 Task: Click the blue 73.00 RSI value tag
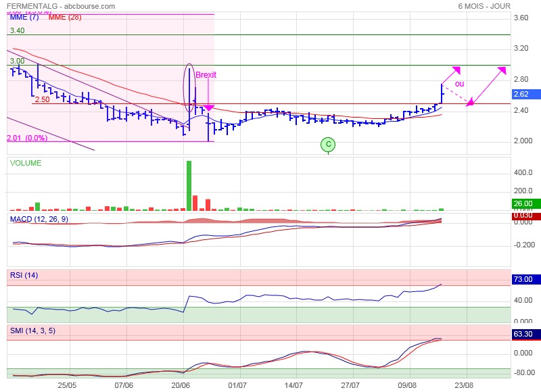pos(521,279)
